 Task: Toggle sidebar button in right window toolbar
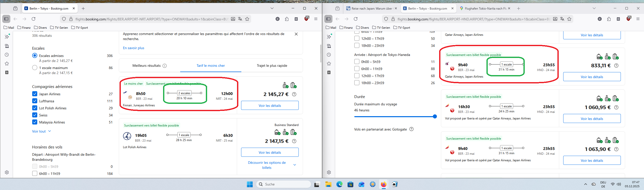pos(328,19)
